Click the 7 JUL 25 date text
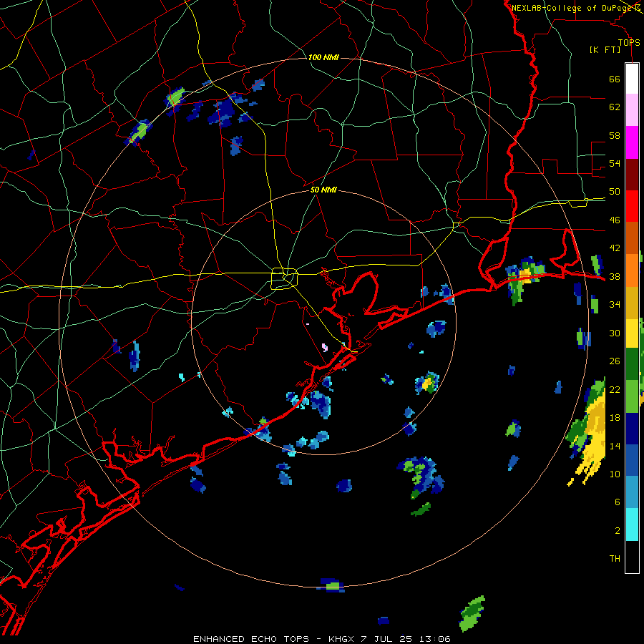 point(386,639)
